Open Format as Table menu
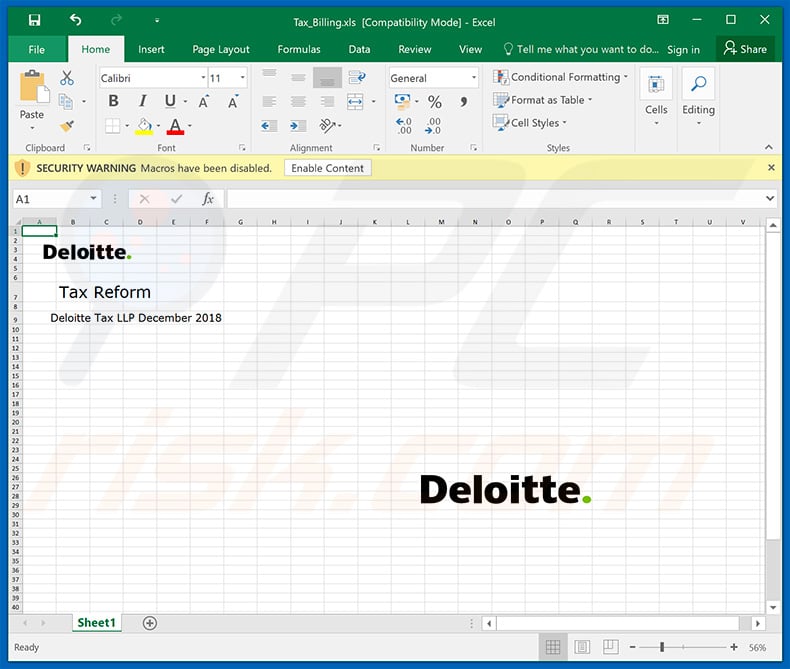Viewport: 790px width, 669px height. (x=543, y=100)
